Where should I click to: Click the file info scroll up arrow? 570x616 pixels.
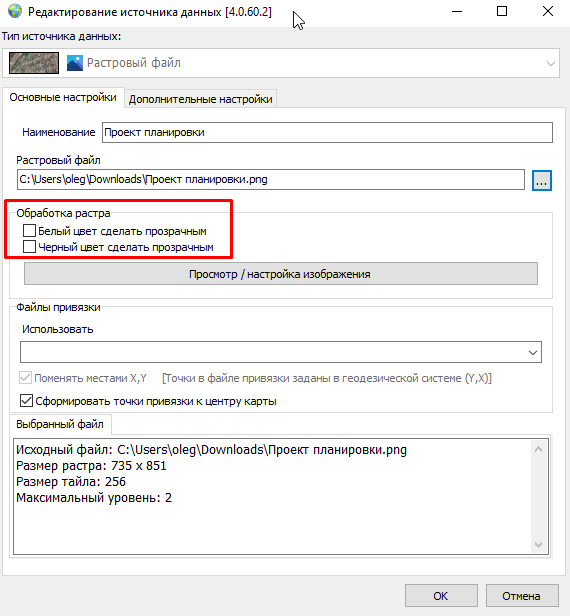(539, 449)
